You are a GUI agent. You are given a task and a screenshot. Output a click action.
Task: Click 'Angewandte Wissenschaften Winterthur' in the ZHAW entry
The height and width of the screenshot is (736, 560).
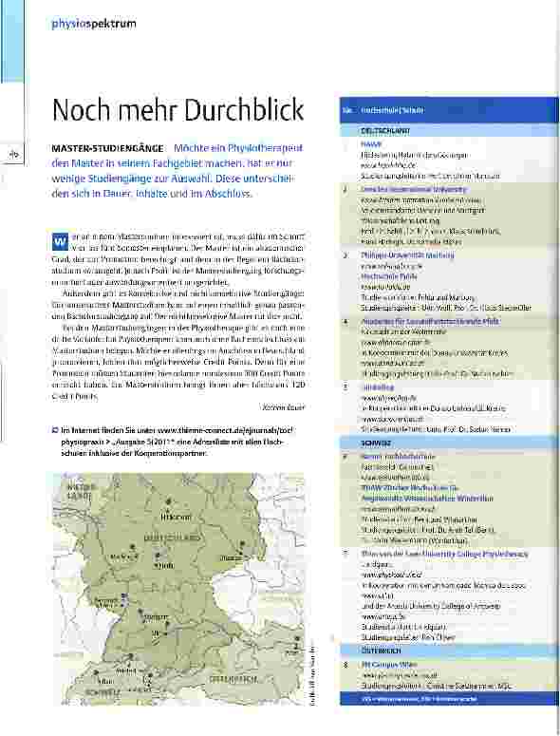click(x=427, y=498)
